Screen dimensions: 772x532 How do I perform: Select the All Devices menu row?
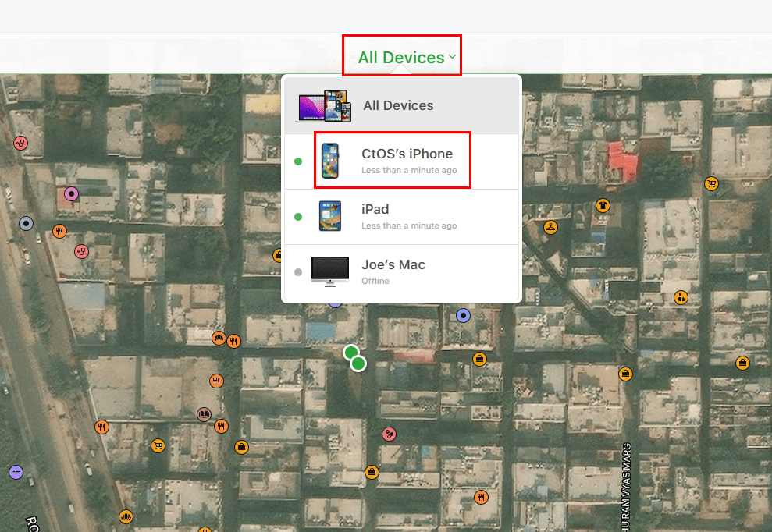(x=402, y=105)
